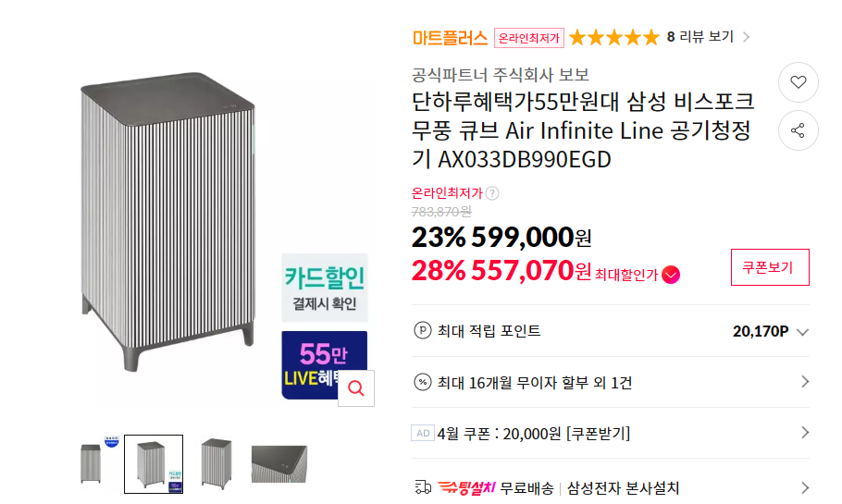
Task: Click the 쿠폰보기 button
Action: click(770, 267)
